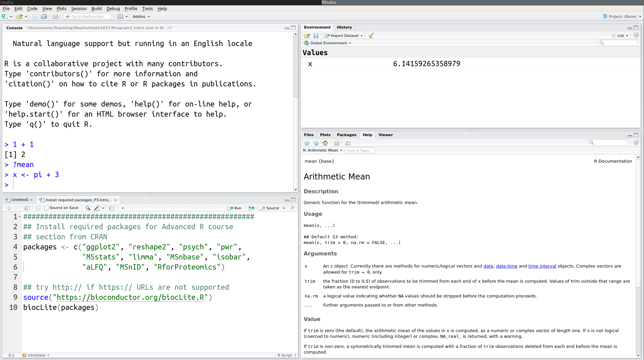Source the script with Source button
This screenshot has width=644, height=360.
[270, 208]
